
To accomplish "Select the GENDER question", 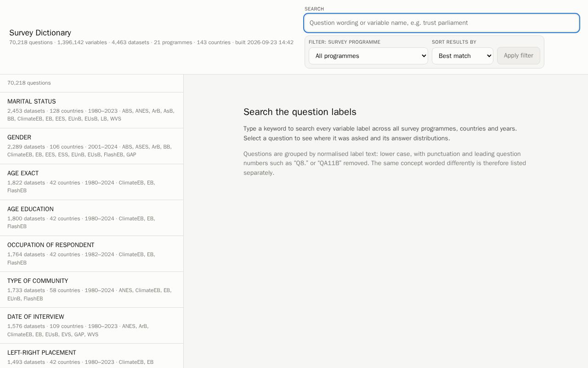I will point(91,146).
